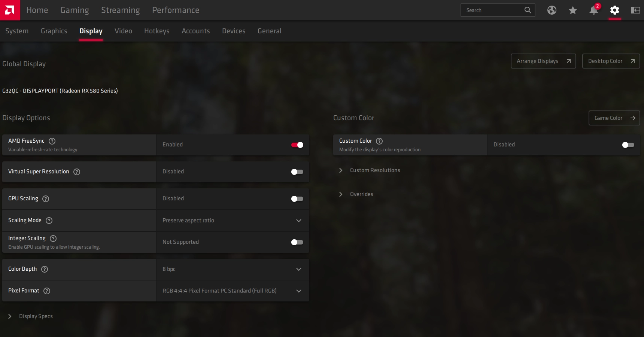Switch to Devices settings tab
The height and width of the screenshot is (337, 644).
click(x=234, y=31)
